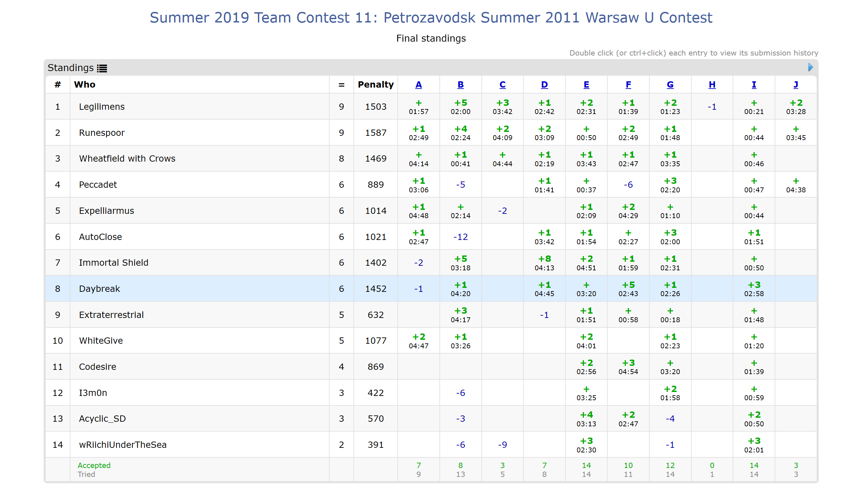
Task: Click Daybreak's highlighted team name
Action: 99,289
